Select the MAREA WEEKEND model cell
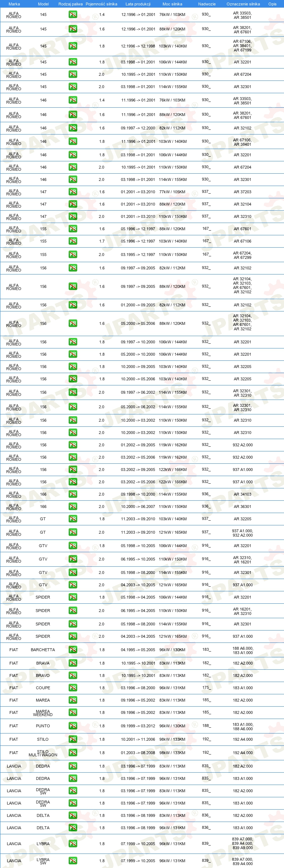 [43, 713]
